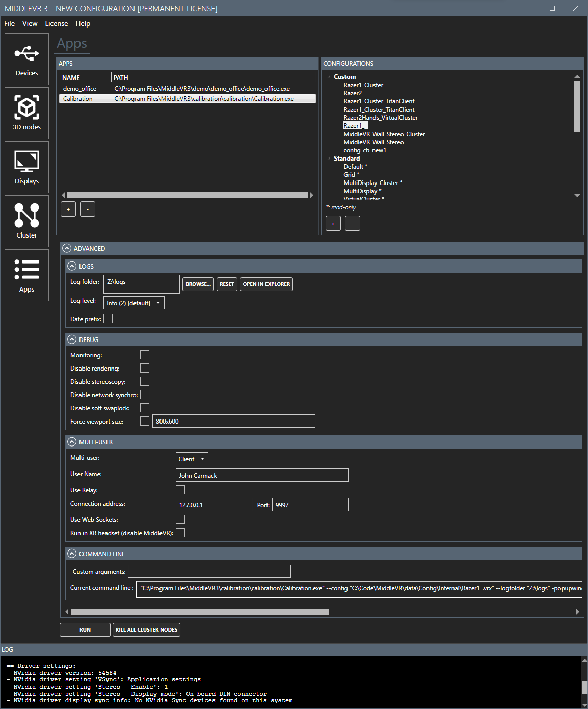Click the Custom arguments field

coord(209,571)
